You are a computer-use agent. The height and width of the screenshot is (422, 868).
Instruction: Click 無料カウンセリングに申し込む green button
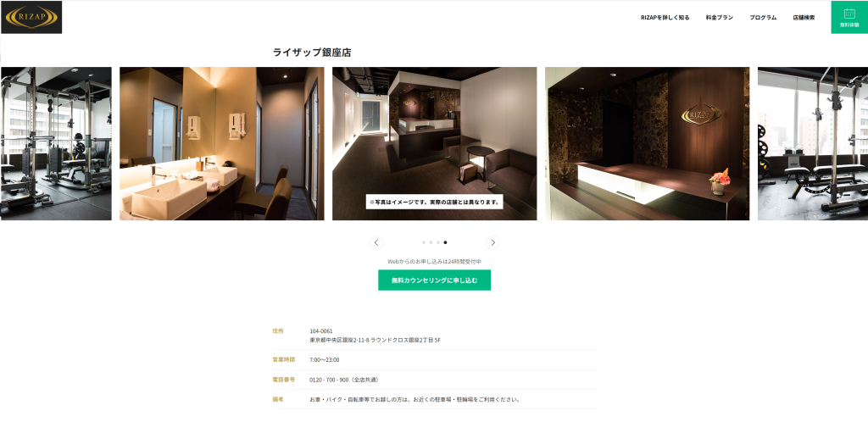click(x=434, y=280)
